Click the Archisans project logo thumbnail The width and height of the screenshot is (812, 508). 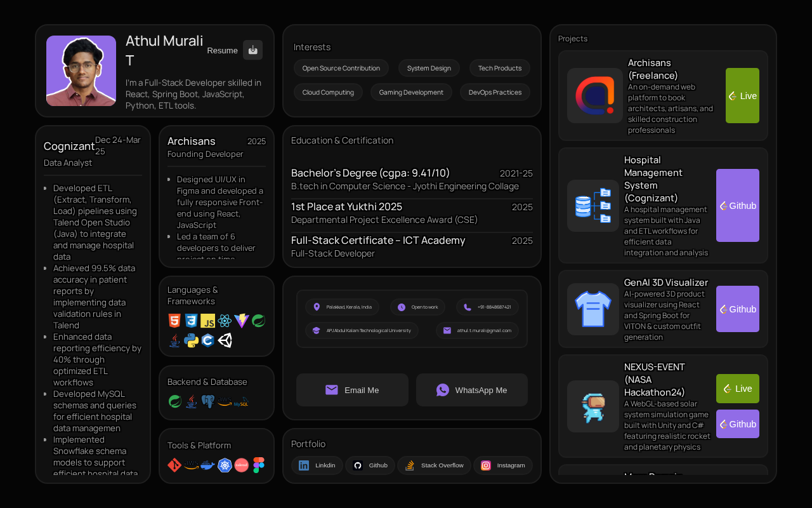pyautogui.click(x=595, y=95)
